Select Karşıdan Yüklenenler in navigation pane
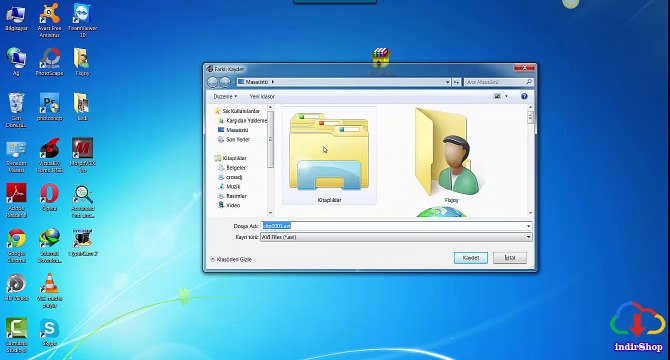This screenshot has height=360, width=670. (243, 120)
